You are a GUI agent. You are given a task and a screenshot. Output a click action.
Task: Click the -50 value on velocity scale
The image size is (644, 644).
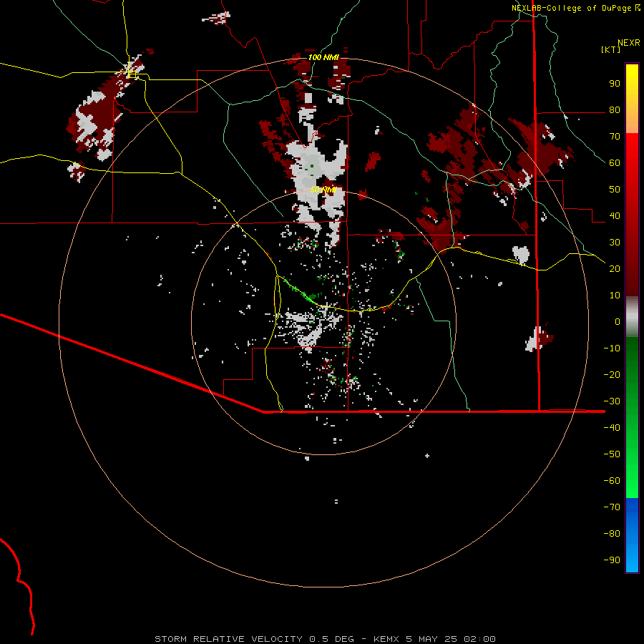pyautogui.click(x=612, y=454)
